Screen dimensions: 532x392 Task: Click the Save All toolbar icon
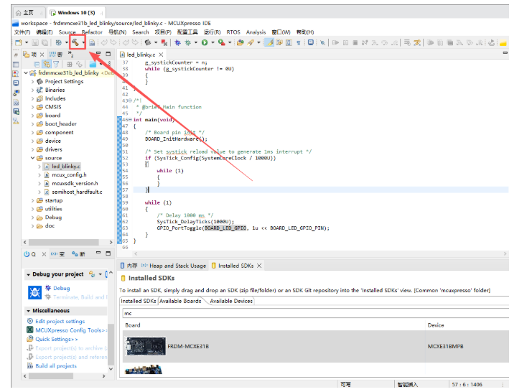(45, 42)
